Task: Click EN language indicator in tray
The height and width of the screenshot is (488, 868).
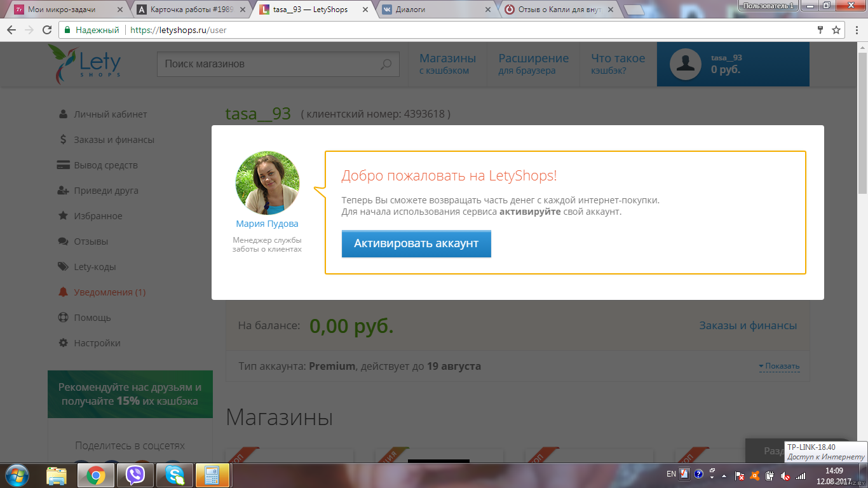Action: coord(671,474)
